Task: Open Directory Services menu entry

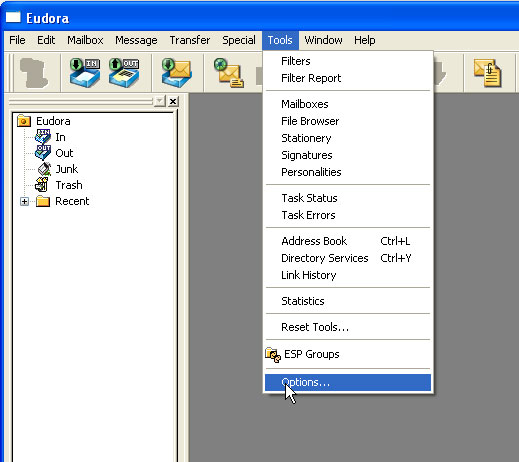Action: click(x=348, y=258)
